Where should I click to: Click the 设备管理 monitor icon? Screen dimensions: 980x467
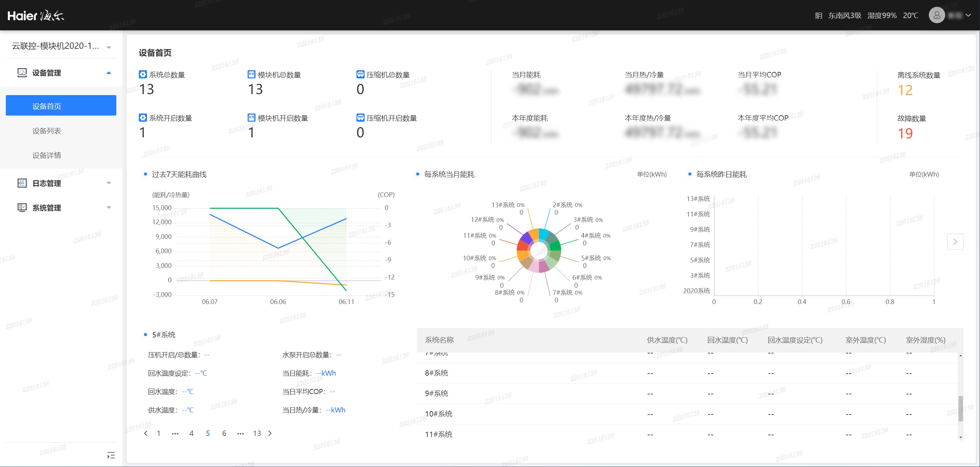[22, 73]
